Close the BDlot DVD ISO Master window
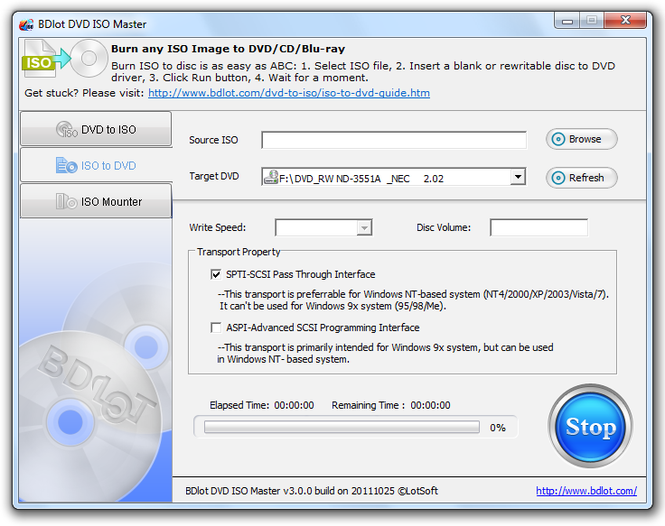The height and width of the screenshot is (526, 665). (x=625, y=20)
